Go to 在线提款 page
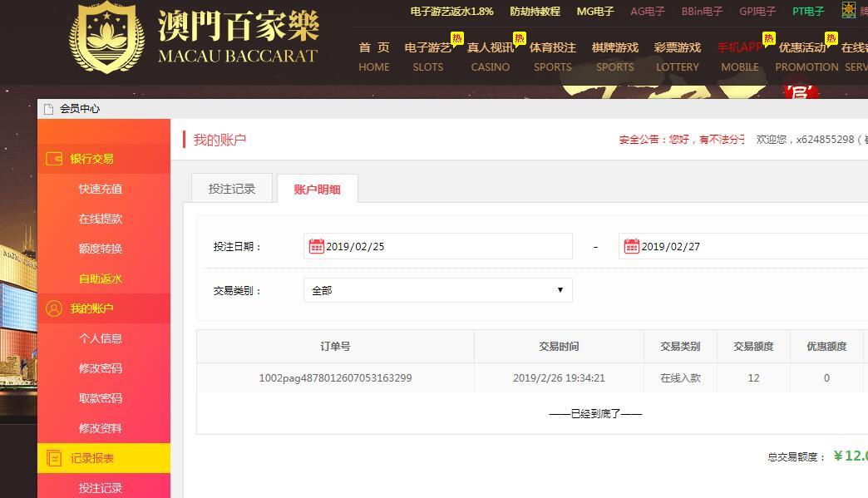The width and height of the screenshot is (868, 498). tap(101, 219)
